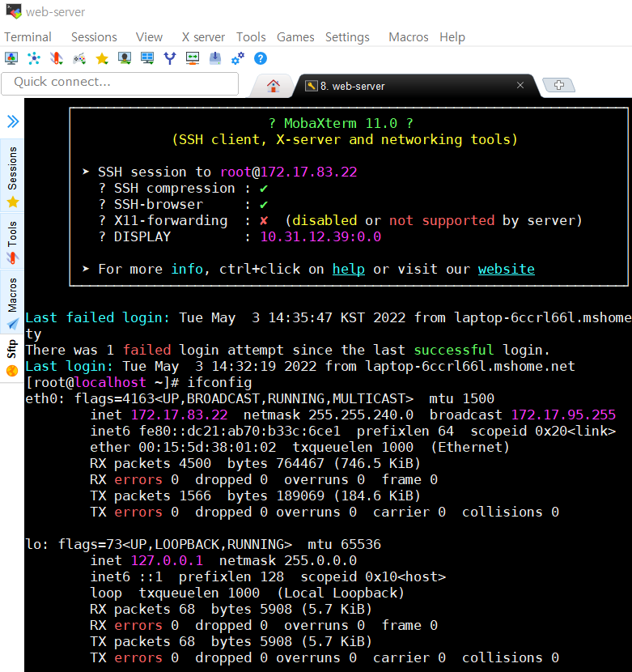Screen dimensions: 632x672
Task: Open the Packages download icon
Action: point(215,57)
